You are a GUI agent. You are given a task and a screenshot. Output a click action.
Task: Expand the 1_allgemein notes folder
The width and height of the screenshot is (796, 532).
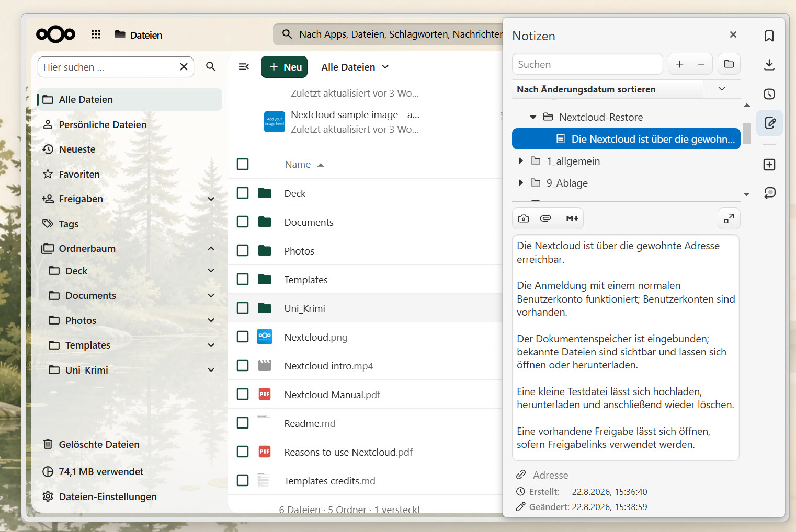(x=520, y=161)
